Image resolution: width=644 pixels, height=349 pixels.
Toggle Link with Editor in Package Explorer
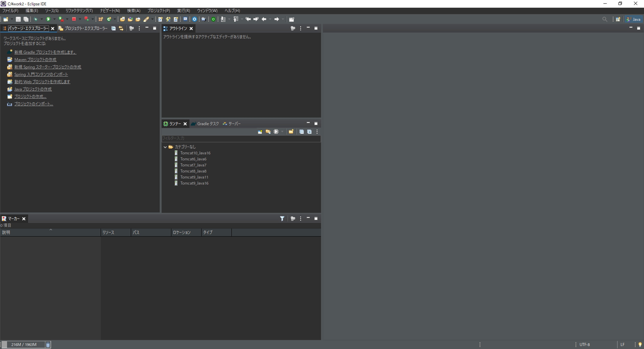point(121,28)
